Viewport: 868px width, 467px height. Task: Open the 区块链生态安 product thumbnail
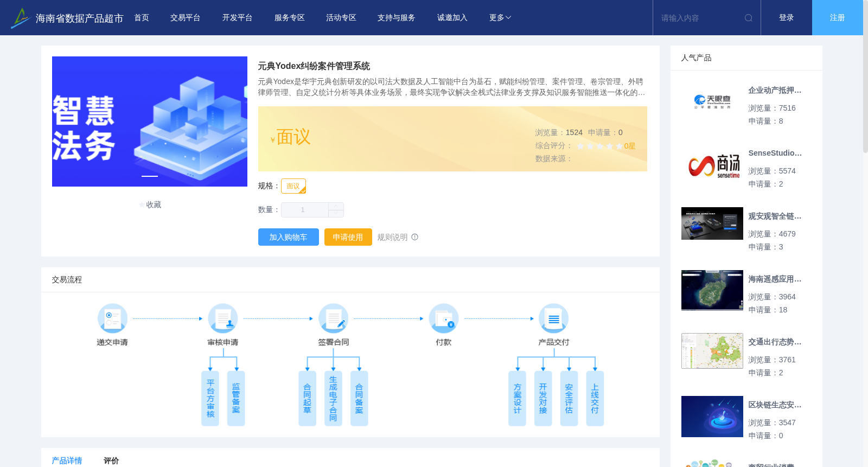click(712, 417)
